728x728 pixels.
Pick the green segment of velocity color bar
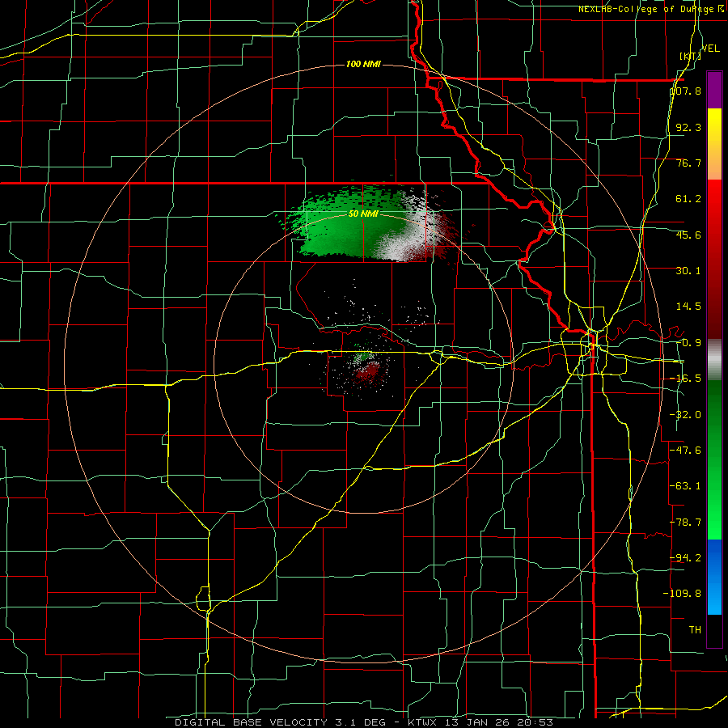pos(714,459)
